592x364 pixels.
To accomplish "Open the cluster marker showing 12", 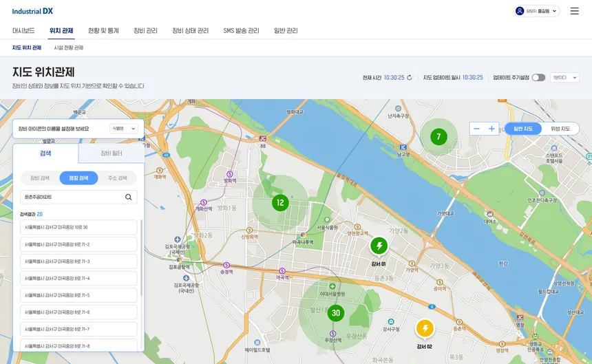I will pyautogui.click(x=280, y=203).
